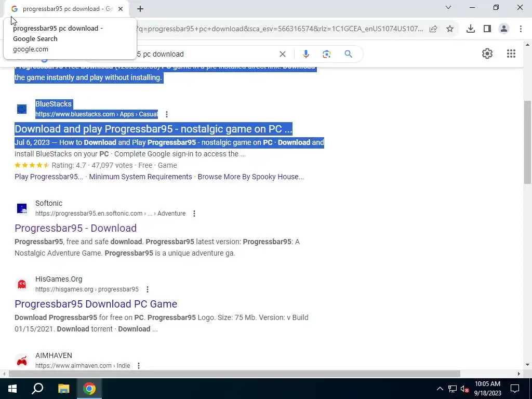Open the network status tray icon
The height and width of the screenshot is (399, 532).
453,389
